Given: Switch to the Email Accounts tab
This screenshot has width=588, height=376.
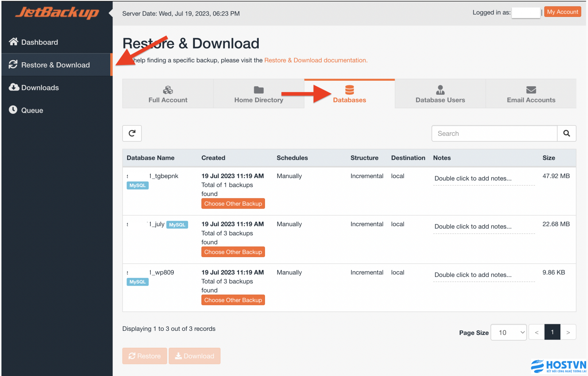Looking at the screenshot, I should [531, 94].
